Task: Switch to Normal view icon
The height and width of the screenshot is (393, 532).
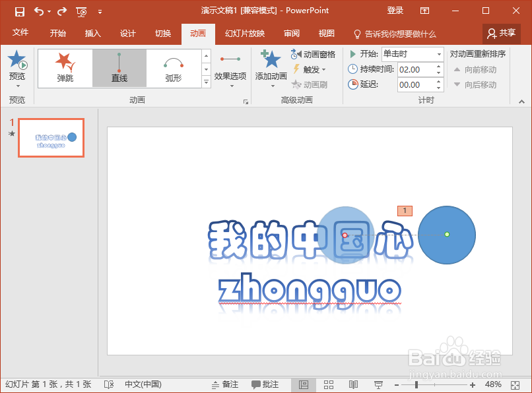Action: [x=304, y=385]
